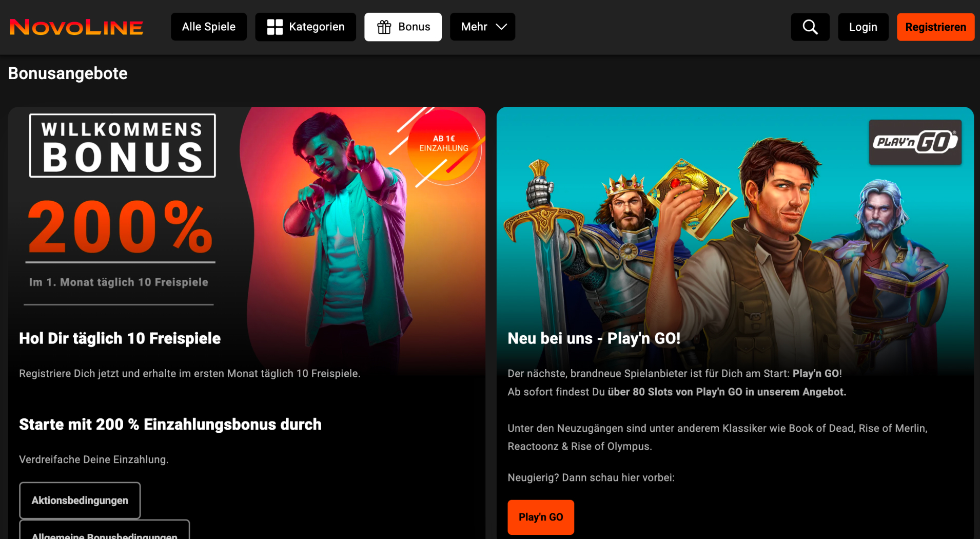Image resolution: width=980 pixels, height=539 pixels.
Task: Click 'Neu bei uns - Play'n GO!' heading
Action: (x=594, y=338)
